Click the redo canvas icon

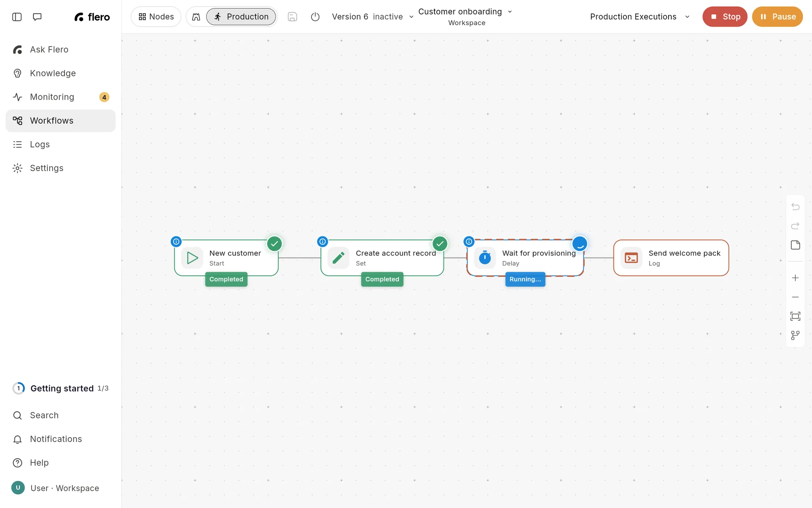pyautogui.click(x=795, y=226)
